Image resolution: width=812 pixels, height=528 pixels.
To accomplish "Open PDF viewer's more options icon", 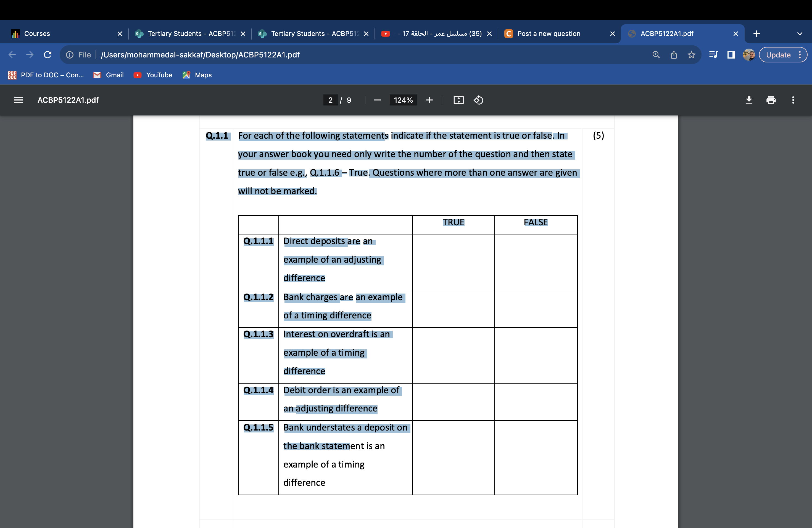I will coord(793,100).
